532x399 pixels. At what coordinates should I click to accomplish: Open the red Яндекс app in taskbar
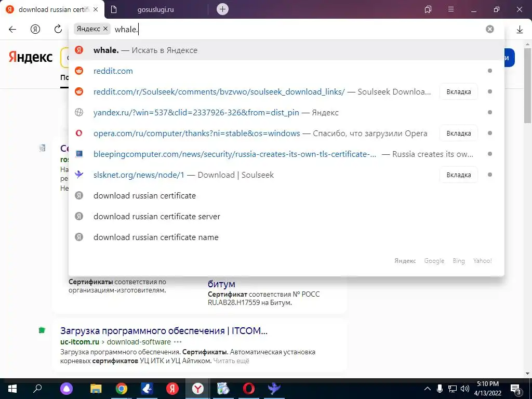pos(172,389)
